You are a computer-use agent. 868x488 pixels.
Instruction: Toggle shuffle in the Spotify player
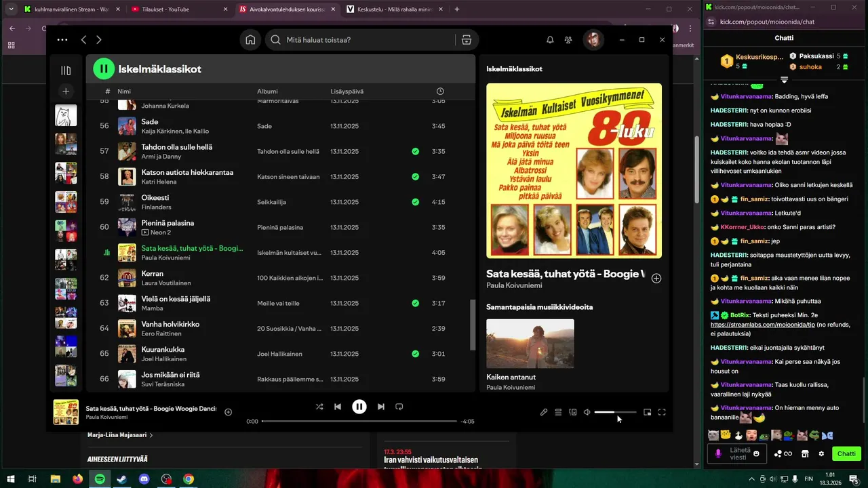coord(319,407)
